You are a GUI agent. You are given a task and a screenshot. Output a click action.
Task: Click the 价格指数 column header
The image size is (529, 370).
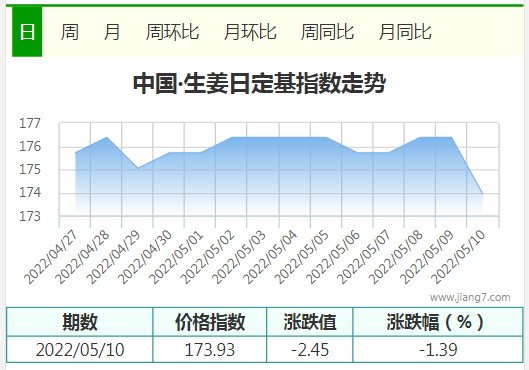coord(210,322)
